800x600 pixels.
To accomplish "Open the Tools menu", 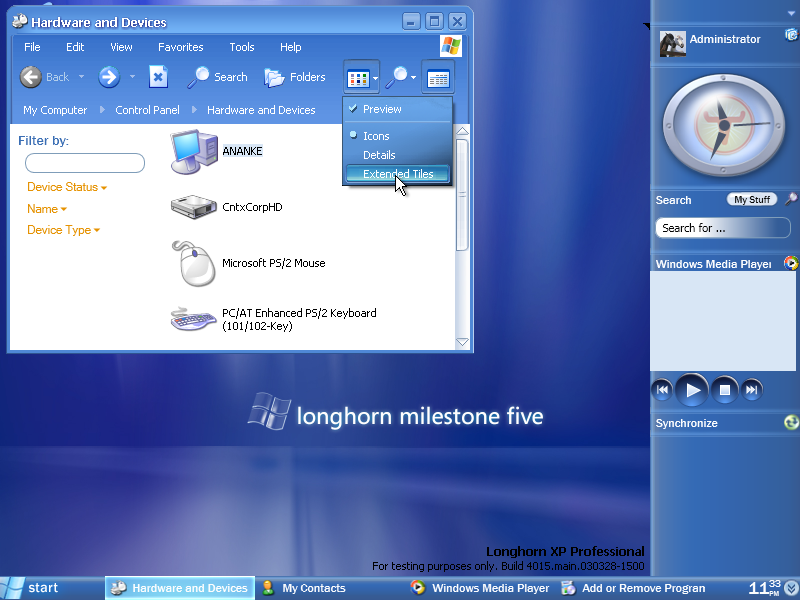I will (242, 47).
